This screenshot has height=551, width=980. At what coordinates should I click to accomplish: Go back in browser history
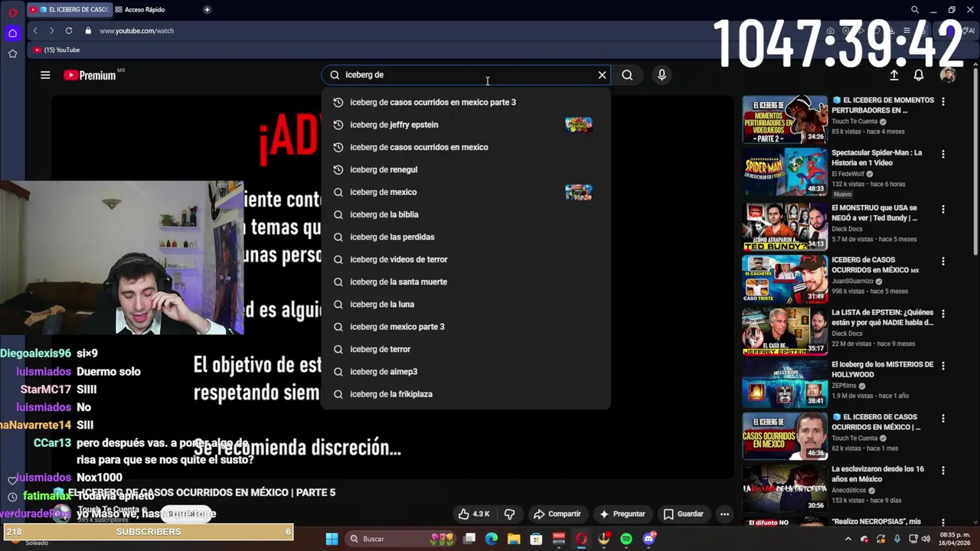click(35, 31)
